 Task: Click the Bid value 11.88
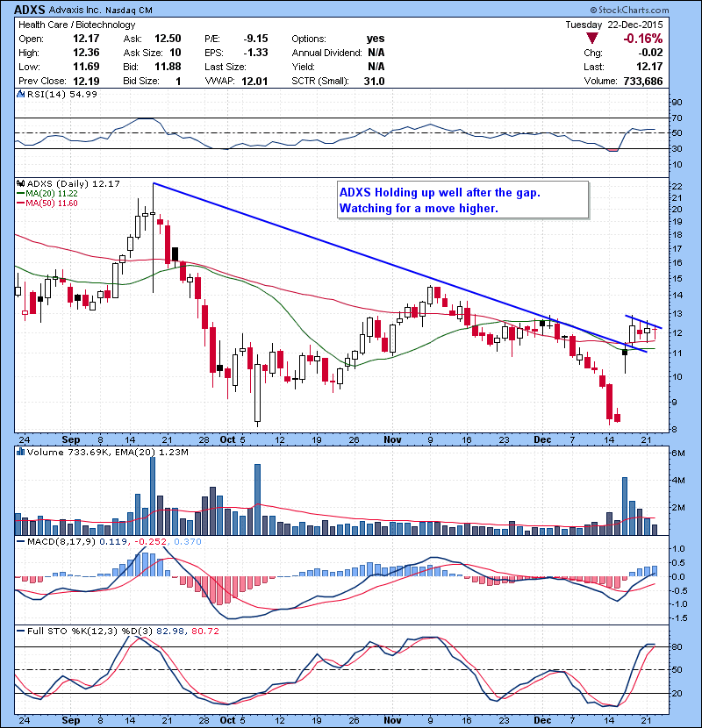pyautogui.click(x=168, y=67)
